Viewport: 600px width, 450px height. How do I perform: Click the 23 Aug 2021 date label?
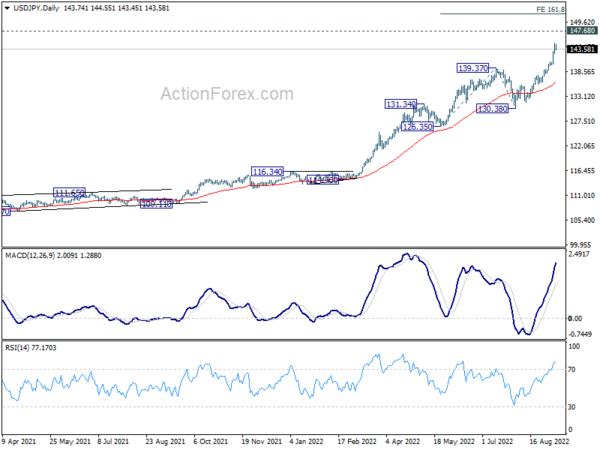pyautogui.click(x=165, y=441)
